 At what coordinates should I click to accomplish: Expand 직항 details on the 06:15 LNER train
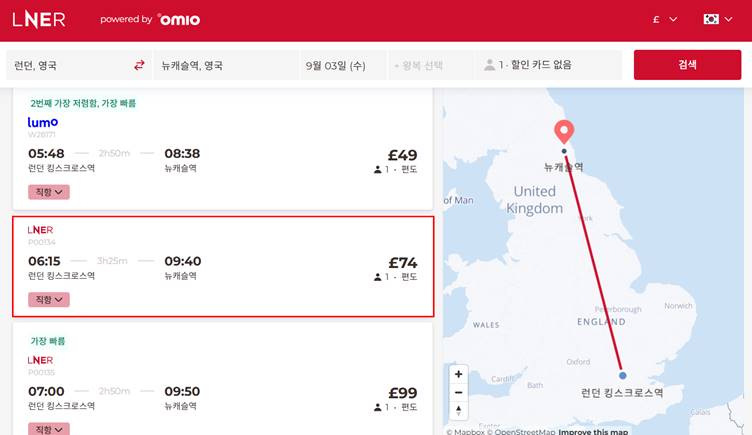tap(49, 300)
